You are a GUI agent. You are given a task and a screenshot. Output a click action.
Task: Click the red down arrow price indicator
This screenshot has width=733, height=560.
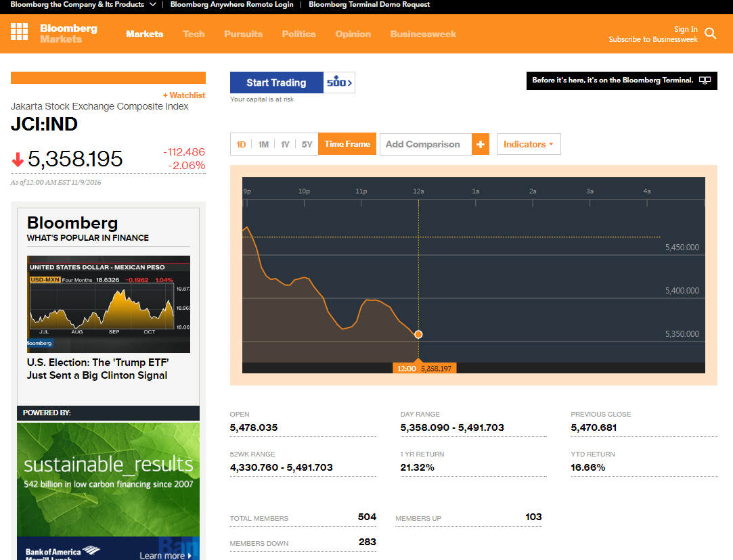[18, 159]
